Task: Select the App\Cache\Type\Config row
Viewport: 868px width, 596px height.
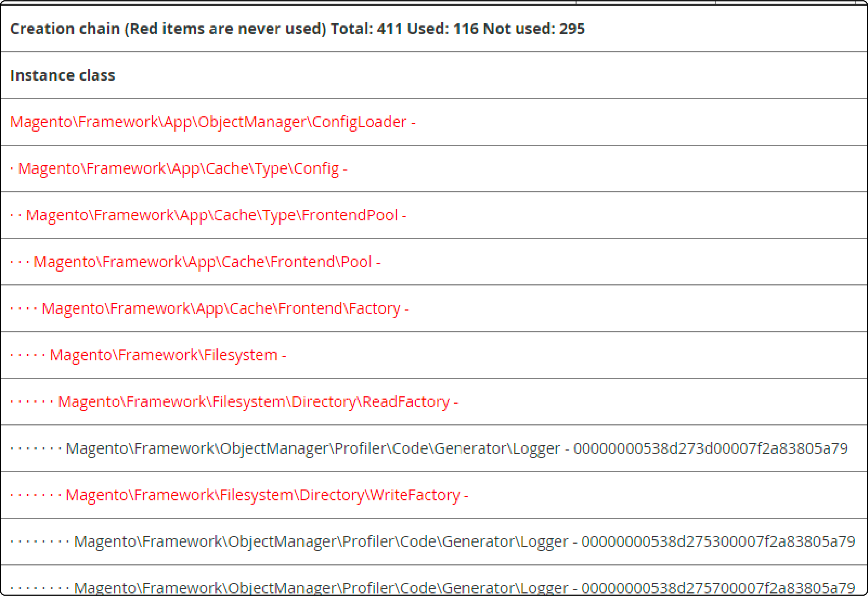Action: (433, 169)
